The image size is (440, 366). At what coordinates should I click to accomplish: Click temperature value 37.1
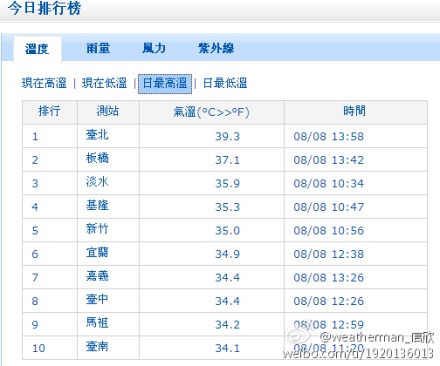point(227,160)
